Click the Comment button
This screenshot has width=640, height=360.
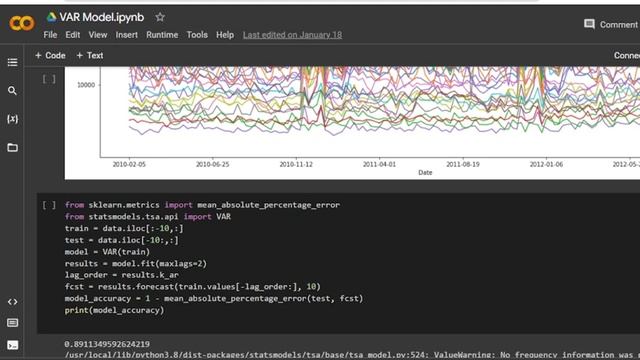tap(611, 24)
